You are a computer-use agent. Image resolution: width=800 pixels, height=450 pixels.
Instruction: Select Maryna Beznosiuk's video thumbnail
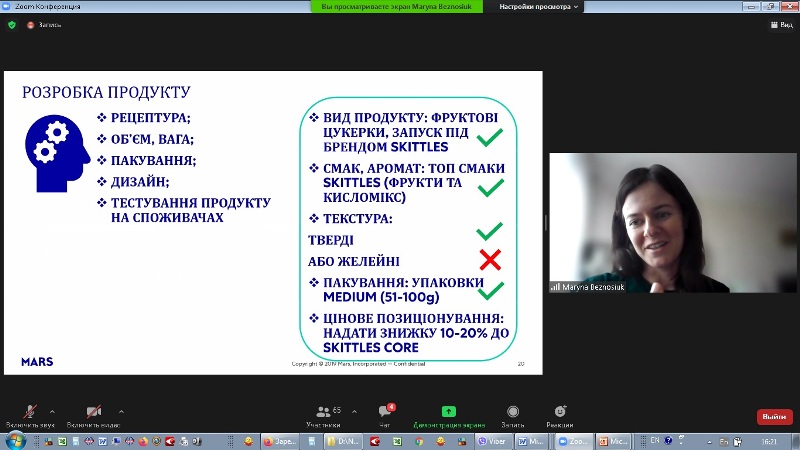[x=672, y=222]
